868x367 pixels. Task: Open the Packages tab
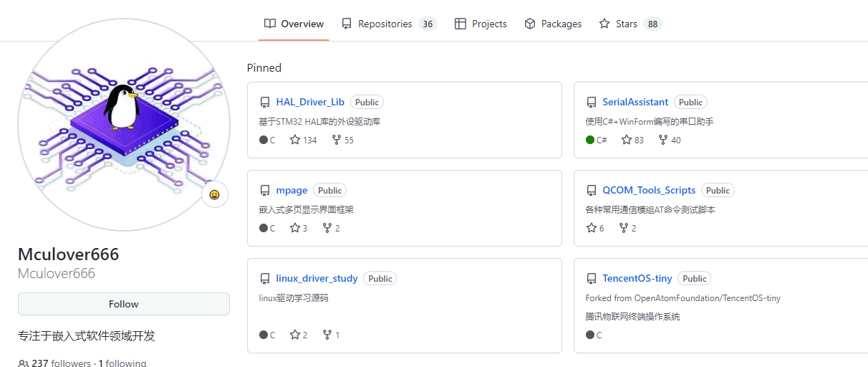pos(553,24)
